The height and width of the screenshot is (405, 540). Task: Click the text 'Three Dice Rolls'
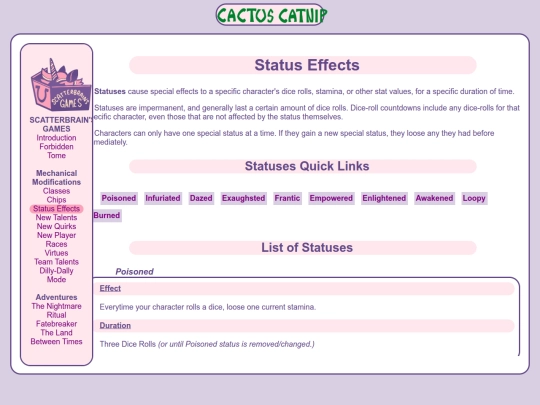coord(128,344)
